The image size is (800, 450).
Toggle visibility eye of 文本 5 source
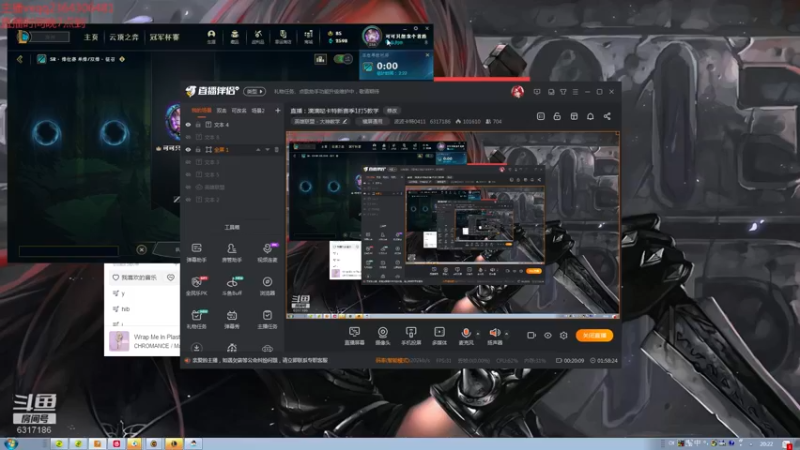188,174
